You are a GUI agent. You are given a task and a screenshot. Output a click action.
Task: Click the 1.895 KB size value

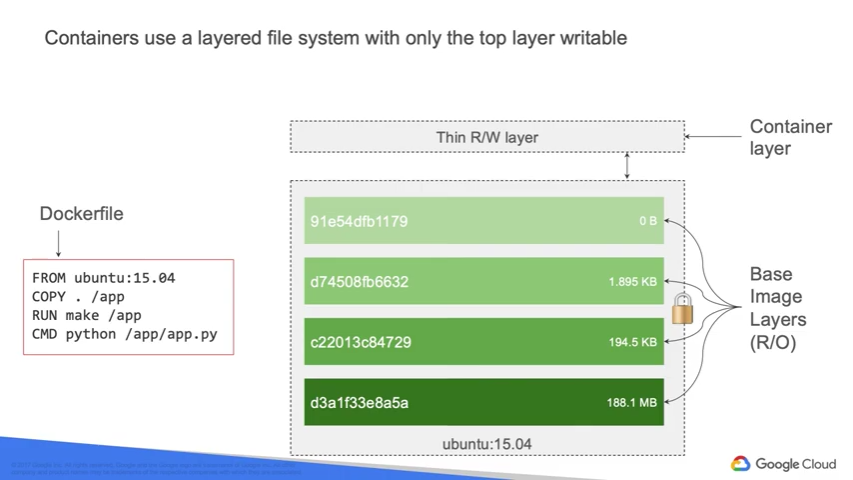pyautogui.click(x=633, y=281)
